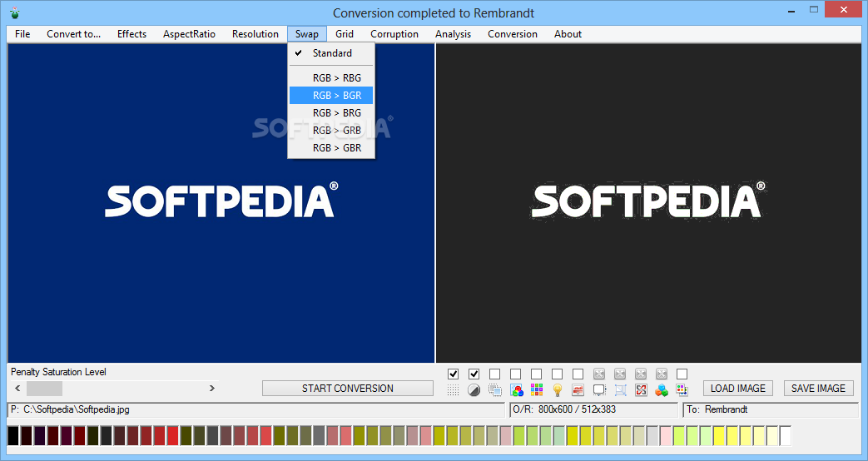Viewport: 868px width, 461px height.
Task: Choose RGB > BRG swap option
Action: pos(331,113)
